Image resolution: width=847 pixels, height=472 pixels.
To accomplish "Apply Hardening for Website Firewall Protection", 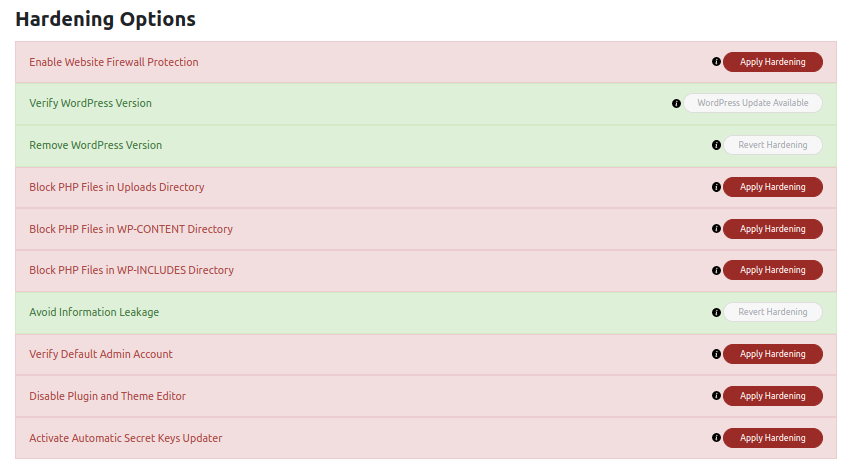I will 773,62.
